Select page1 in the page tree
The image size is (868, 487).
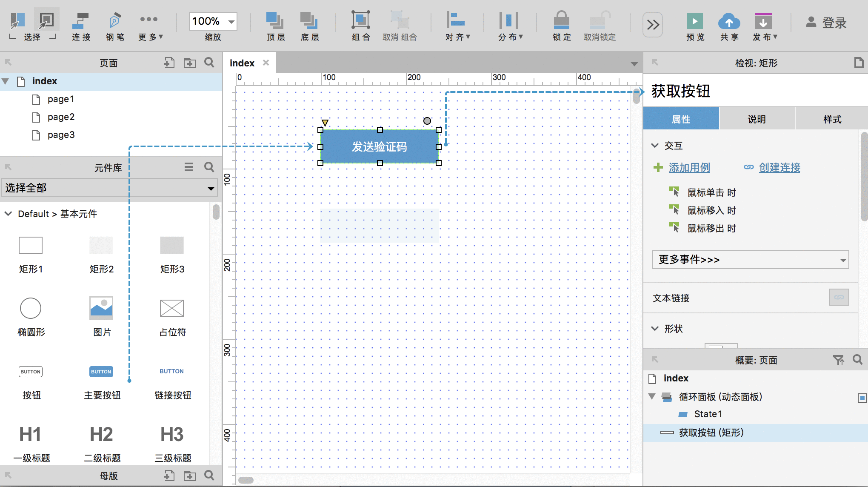(61, 99)
